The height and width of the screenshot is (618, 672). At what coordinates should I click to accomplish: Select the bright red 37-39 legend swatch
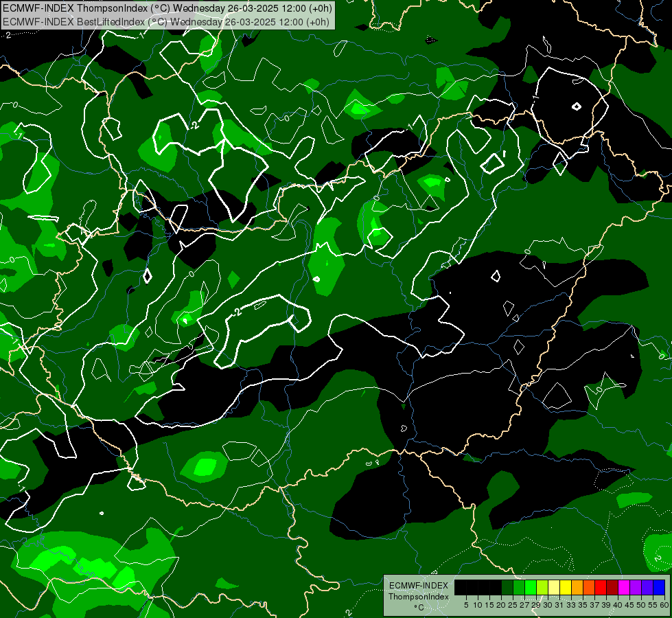coord(601,587)
